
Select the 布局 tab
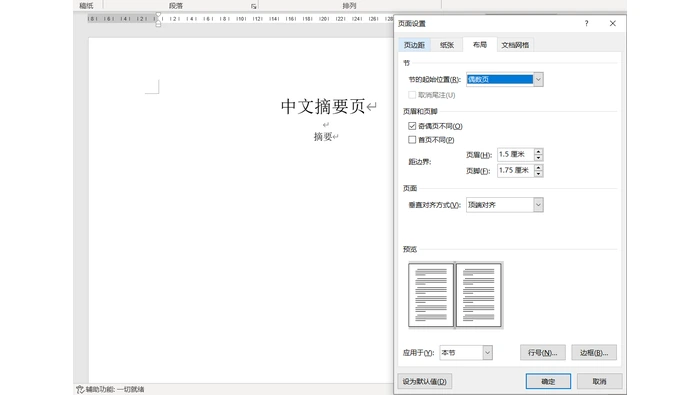click(479, 45)
